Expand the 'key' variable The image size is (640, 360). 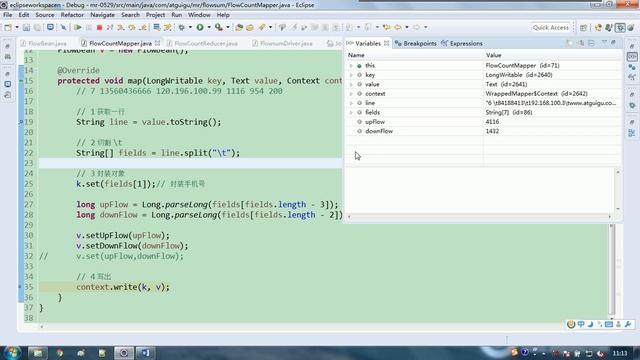click(x=351, y=75)
